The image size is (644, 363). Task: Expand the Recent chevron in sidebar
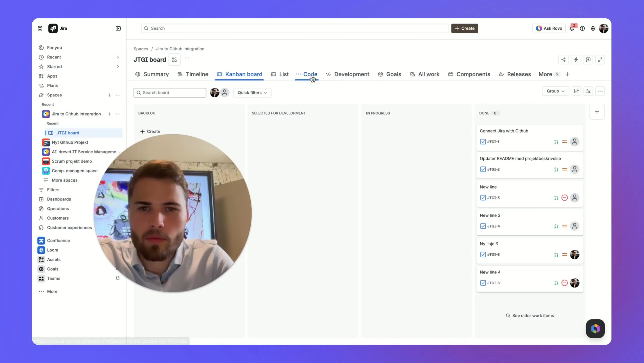pyautogui.click(x=118, y=57)
